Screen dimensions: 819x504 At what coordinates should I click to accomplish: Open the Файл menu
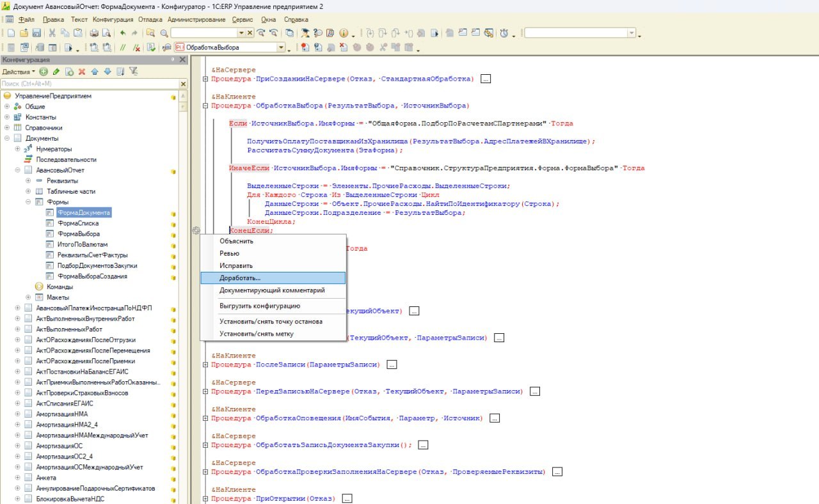tap(27, 20)
